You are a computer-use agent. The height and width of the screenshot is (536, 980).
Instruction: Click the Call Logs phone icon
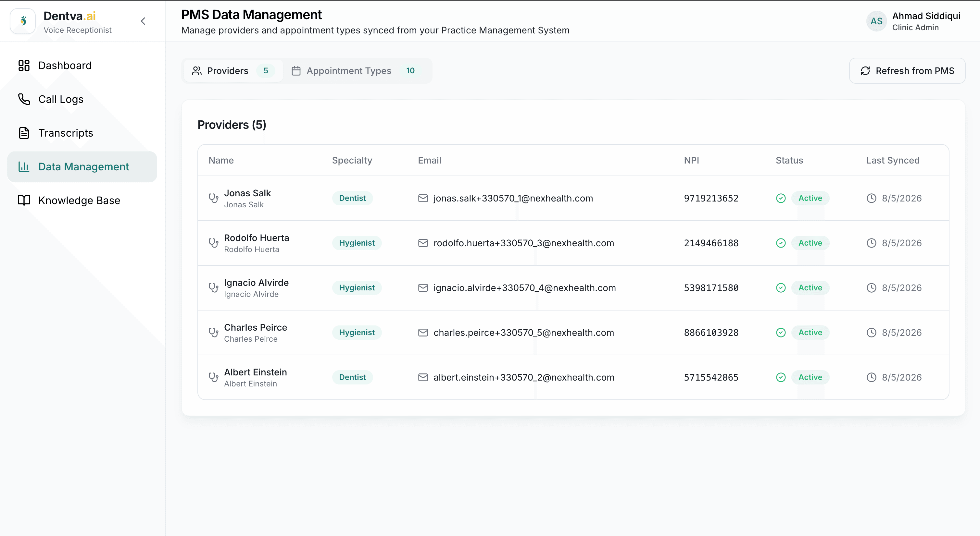24,99
